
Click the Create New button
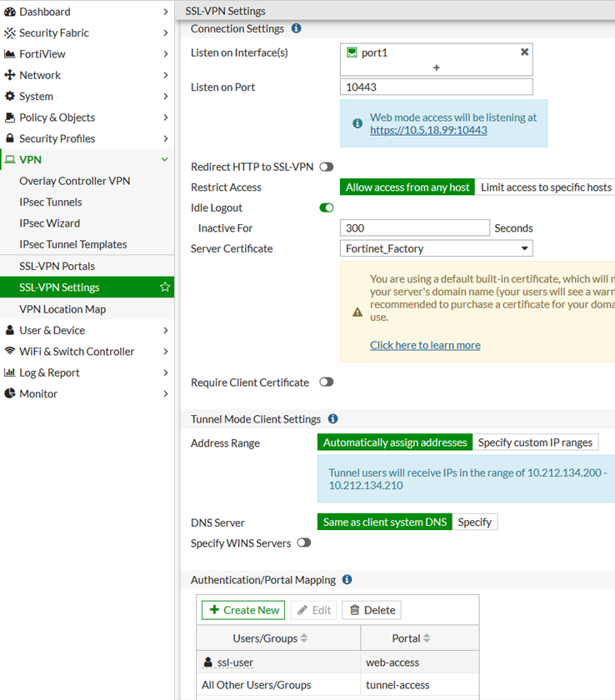(x=243, y=610)
